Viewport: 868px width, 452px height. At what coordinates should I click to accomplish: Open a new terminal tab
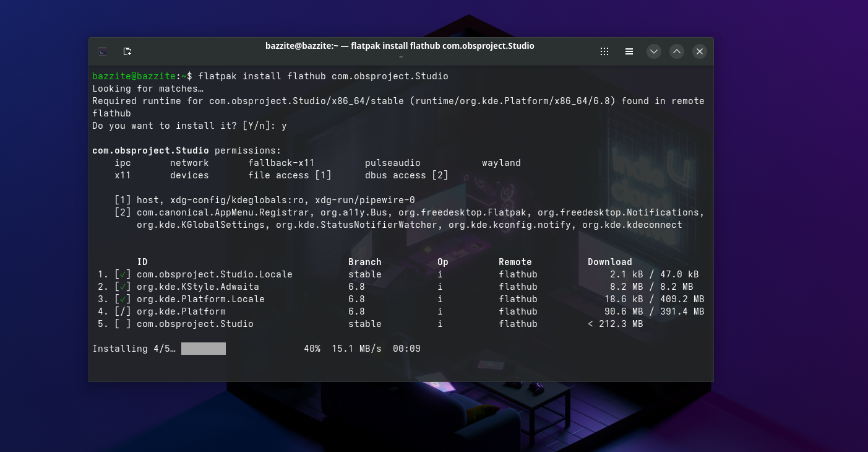[127, 51]
